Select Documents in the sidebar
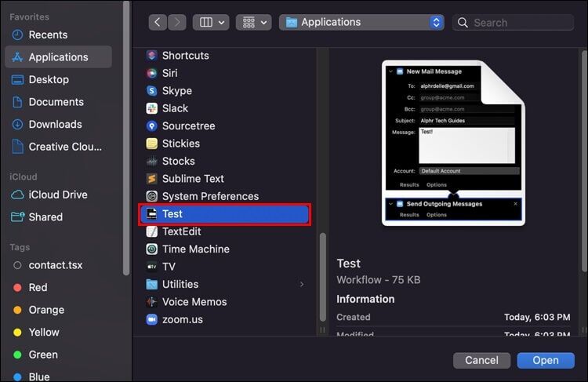Screen dimensions: 588x382 coord(59,102)
